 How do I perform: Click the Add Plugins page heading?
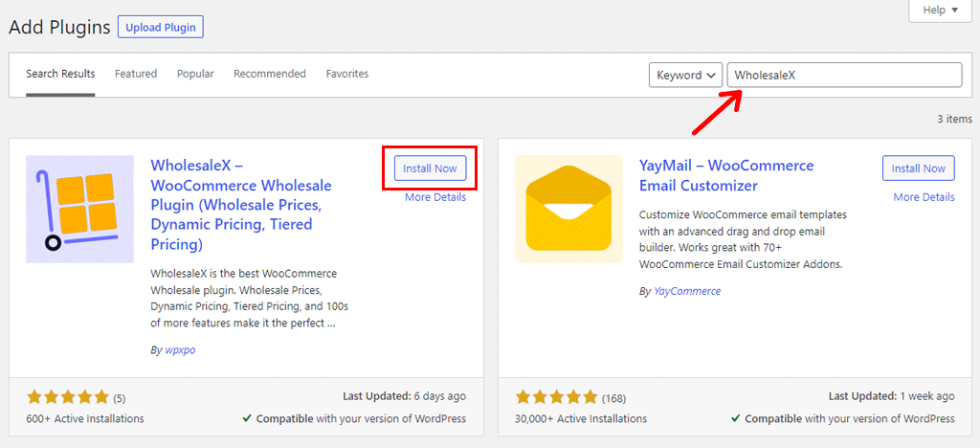[x=59, y=28]
